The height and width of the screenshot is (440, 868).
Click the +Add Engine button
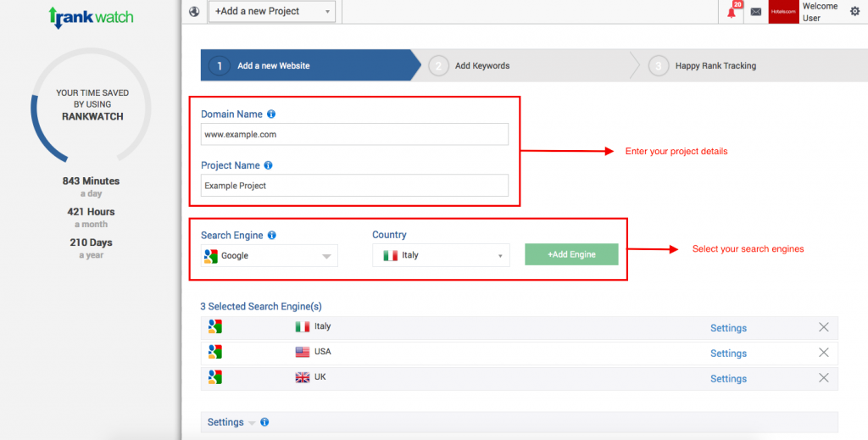571,254
